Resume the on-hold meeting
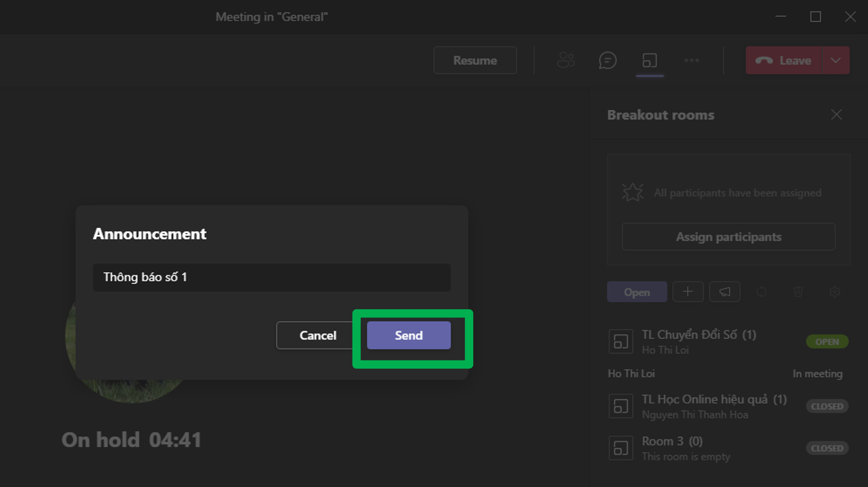The height and width of the screenshot is (487, 868). (x=475, y=60)
